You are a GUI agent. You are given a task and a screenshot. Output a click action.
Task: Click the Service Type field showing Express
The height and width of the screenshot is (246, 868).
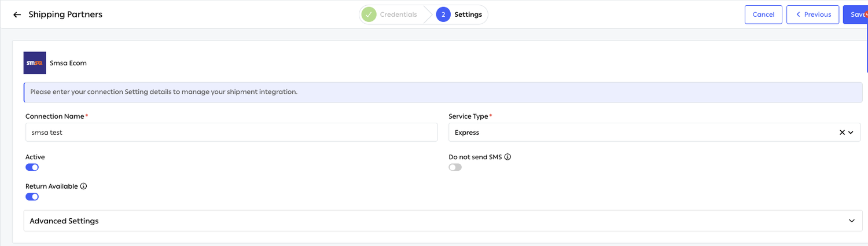pos(654,132)
